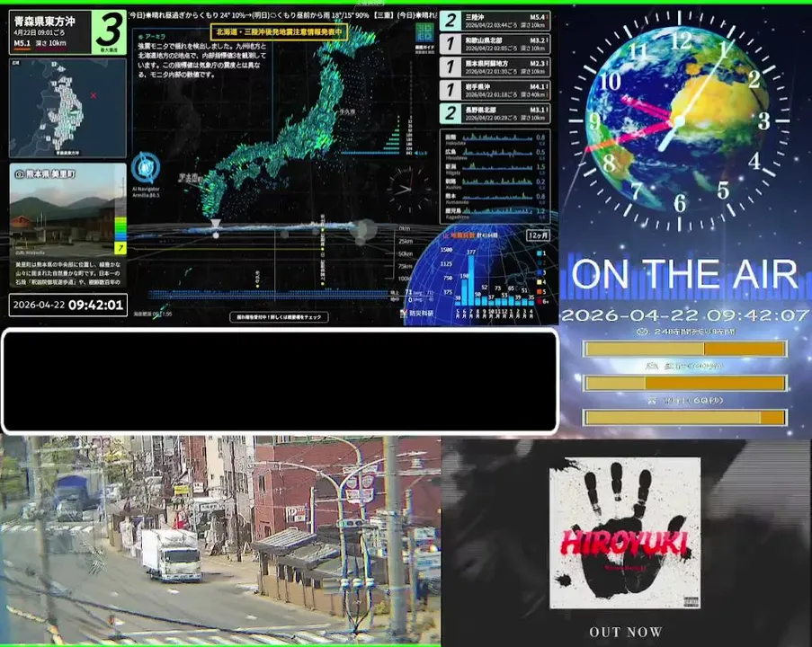Click the 2026-04-22 09:42:01 timestamp box
Screen dimensions: 812x647
pos(67,305)
